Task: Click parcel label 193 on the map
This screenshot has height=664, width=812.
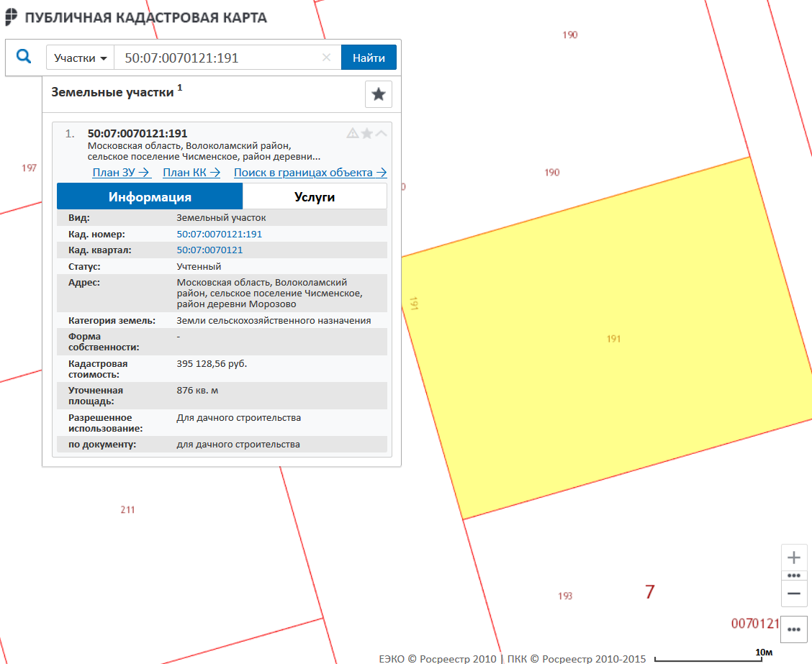Action: (x=565, y=596)
